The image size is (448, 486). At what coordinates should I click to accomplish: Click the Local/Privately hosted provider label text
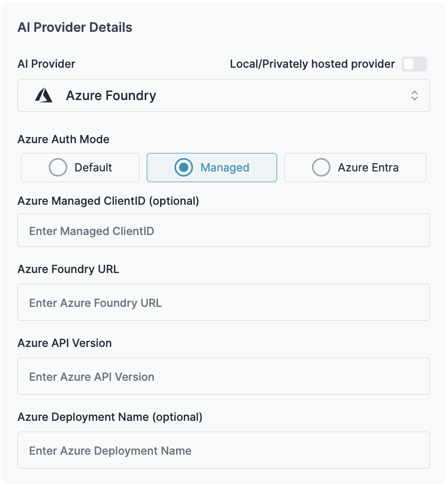(312, 64)
